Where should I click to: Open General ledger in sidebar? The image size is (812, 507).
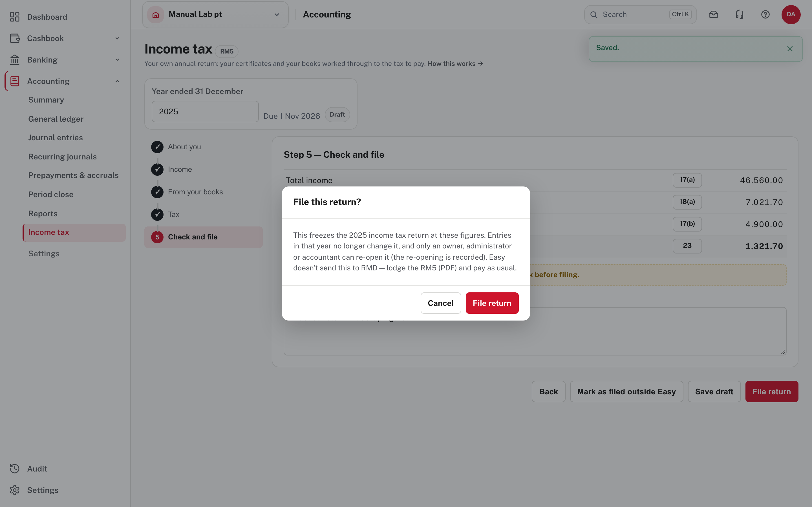(56, 119)
